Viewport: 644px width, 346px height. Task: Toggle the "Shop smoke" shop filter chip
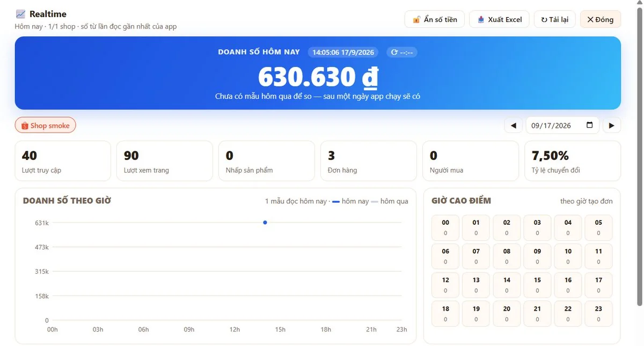point(46,126)
